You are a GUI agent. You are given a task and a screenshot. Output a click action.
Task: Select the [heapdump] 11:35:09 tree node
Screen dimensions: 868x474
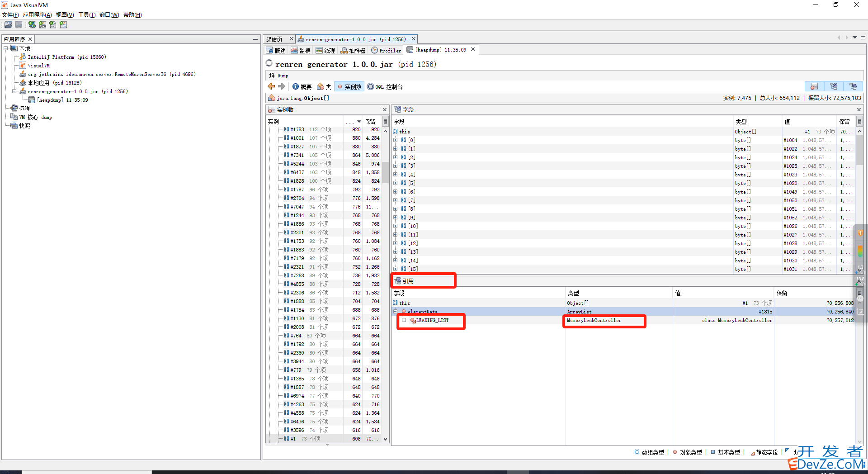coord(62,100)
